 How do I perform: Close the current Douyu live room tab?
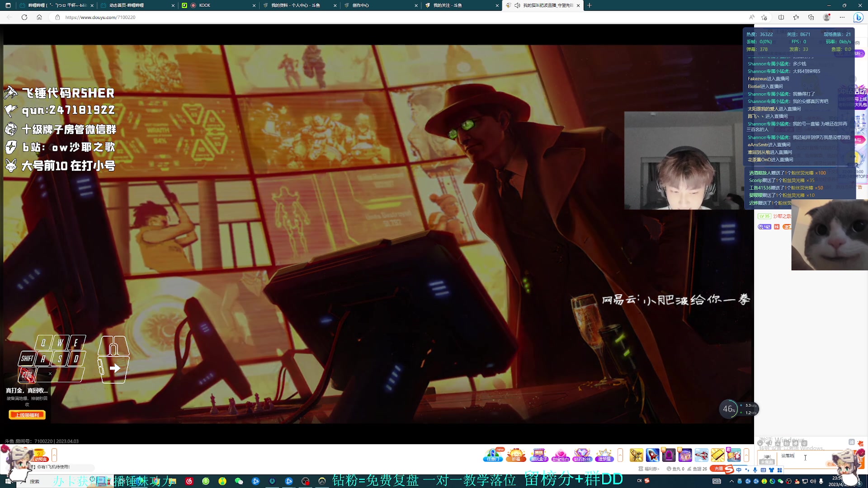(578, 5)
